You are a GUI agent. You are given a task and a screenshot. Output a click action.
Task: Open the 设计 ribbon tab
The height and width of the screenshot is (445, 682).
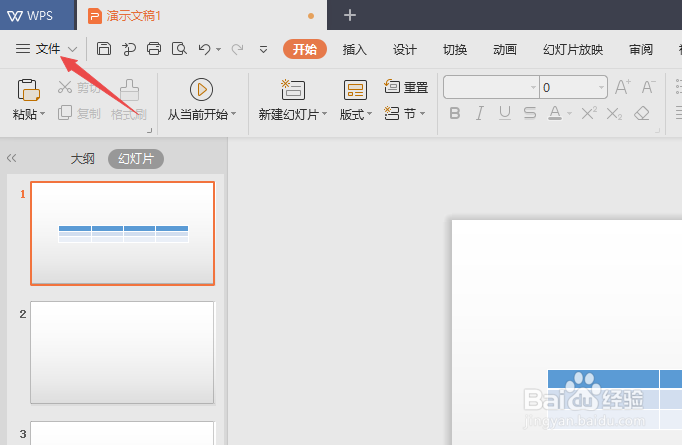pos(405,50)
